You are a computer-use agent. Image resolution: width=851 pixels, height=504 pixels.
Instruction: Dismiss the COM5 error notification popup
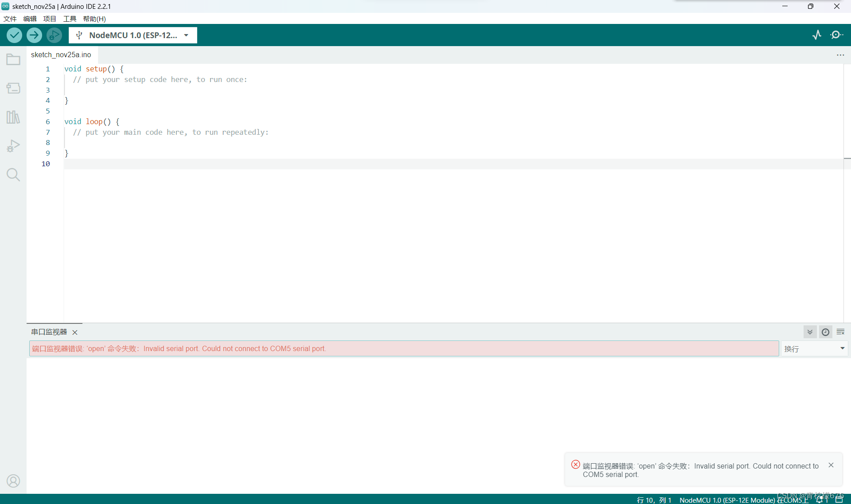831,465
